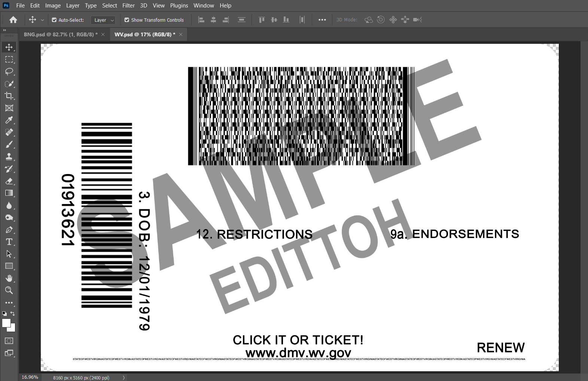The height and width of the screenshot is (381, 588).
Task: Open the status bar info arrow
Action: point(124,378)
